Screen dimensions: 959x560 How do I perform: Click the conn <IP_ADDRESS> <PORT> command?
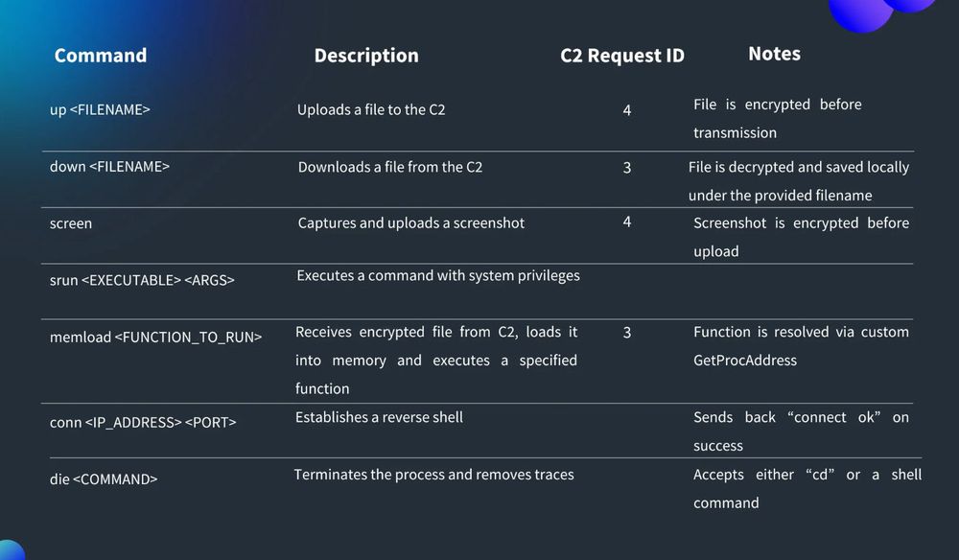point(143,422)
